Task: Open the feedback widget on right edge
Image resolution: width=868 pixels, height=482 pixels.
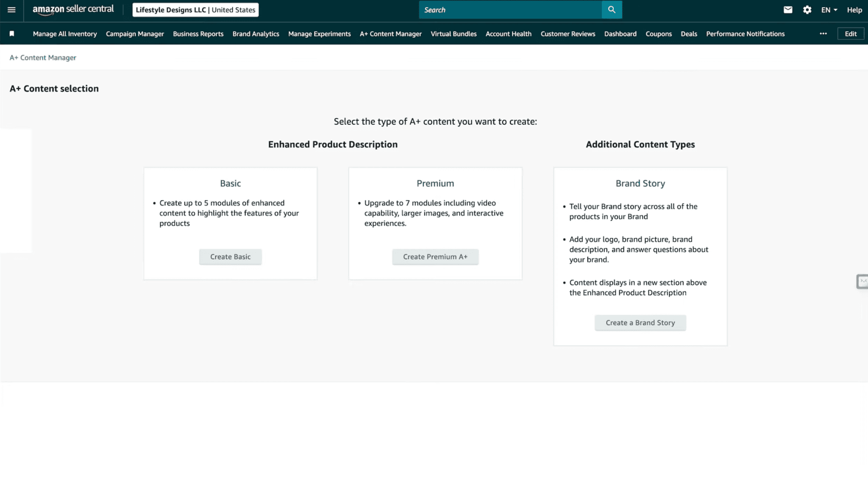Action: [x=862, y=281]
